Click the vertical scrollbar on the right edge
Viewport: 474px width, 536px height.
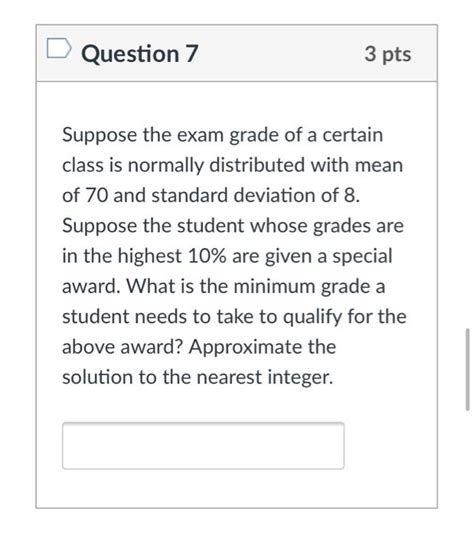click(468, 369)
